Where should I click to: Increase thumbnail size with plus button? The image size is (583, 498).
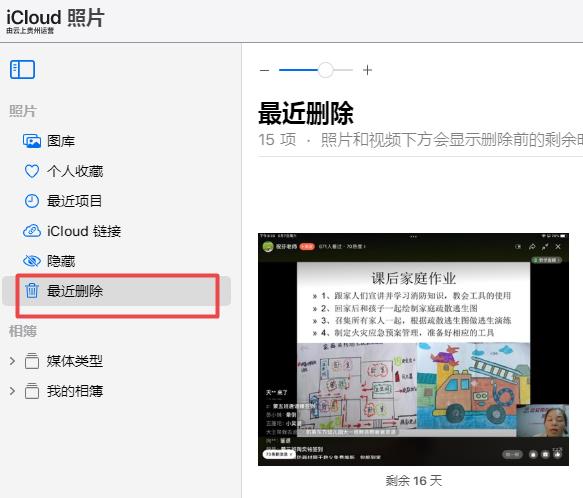point(367,70)
